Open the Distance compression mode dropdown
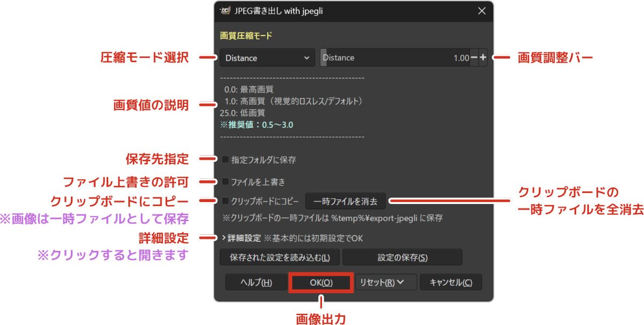644x325 pixels. coord(267,57)
